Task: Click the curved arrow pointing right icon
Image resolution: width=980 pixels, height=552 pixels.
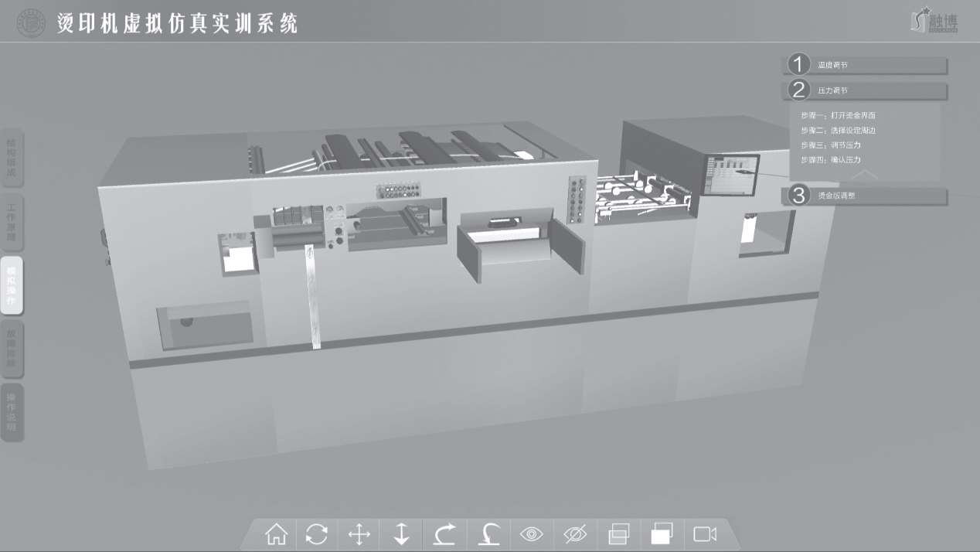Action: coord(445,534)
